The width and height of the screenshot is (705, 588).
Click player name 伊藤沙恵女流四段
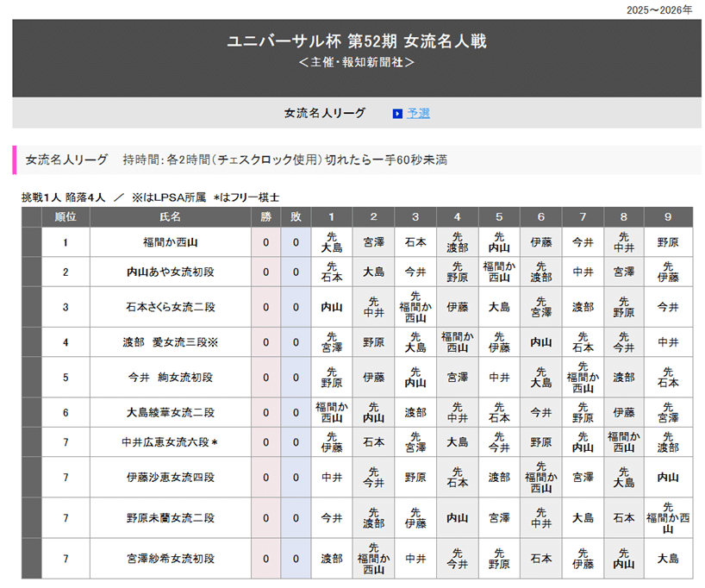coord(171,478)
